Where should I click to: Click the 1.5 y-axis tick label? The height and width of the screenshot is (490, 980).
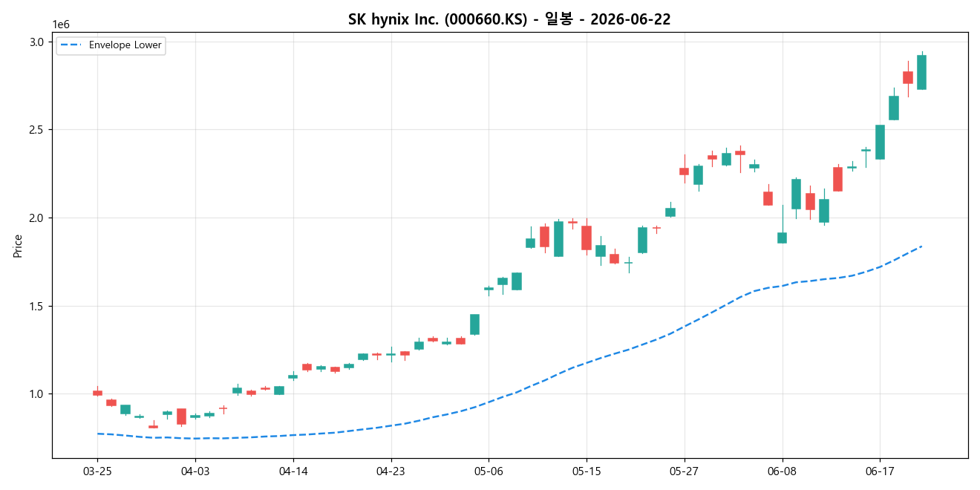point(39,307)
